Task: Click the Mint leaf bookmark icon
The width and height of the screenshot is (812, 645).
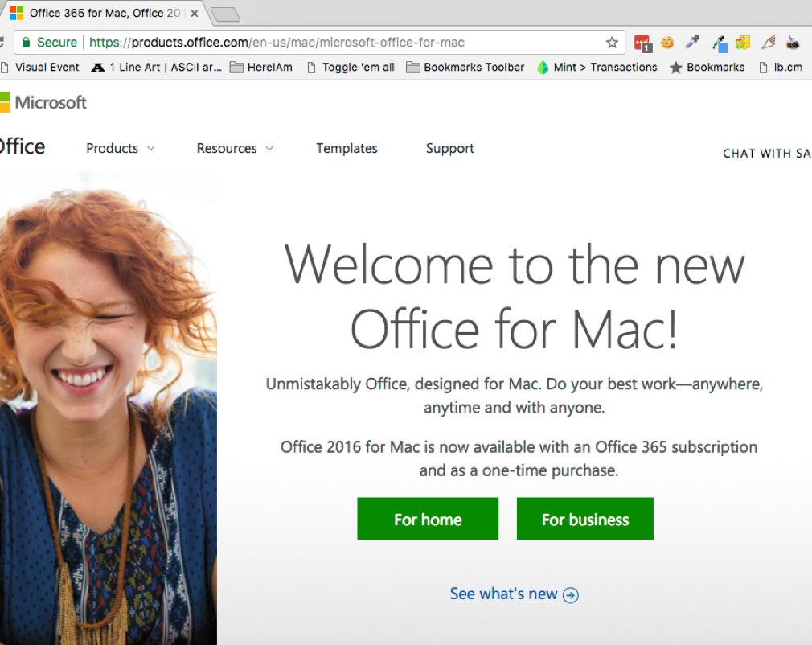Action: [x=542, y=68]
